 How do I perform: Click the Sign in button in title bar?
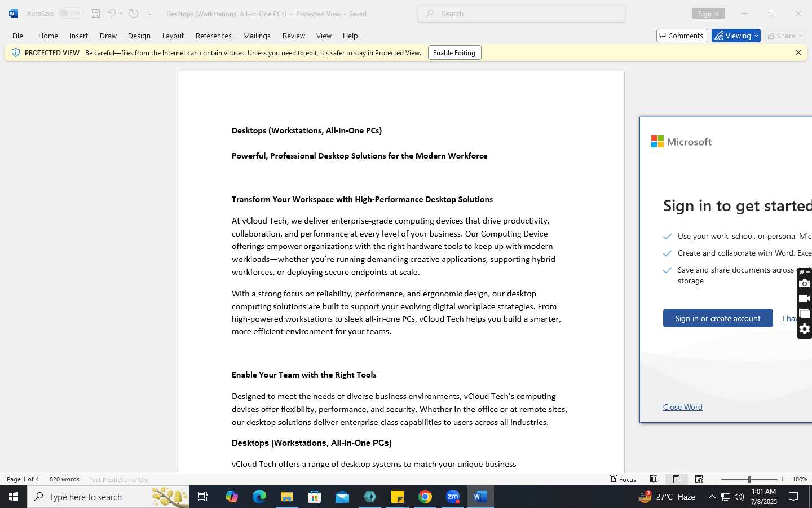[x=708, y=14]
